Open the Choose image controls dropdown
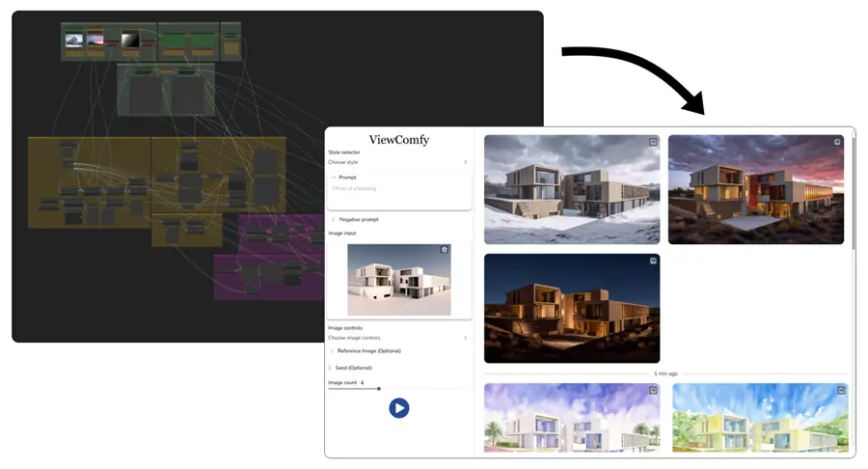The width and height of the screenshot is (868, 469). pos(398,338)
